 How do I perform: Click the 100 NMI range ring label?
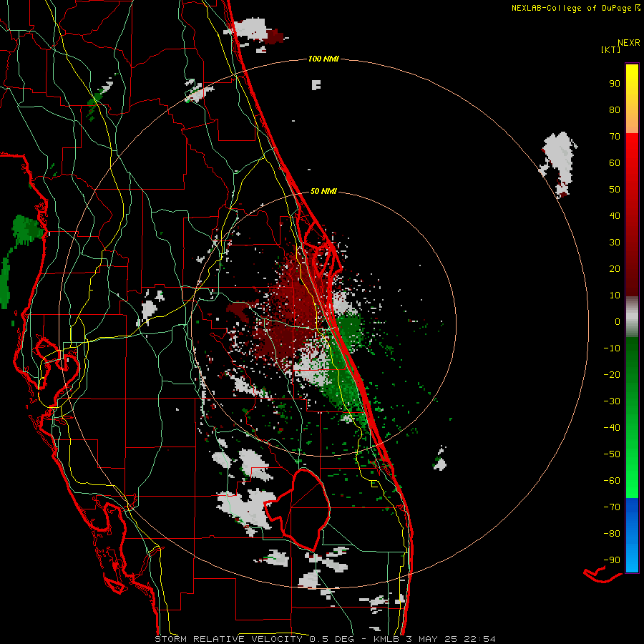click(323, 59)
